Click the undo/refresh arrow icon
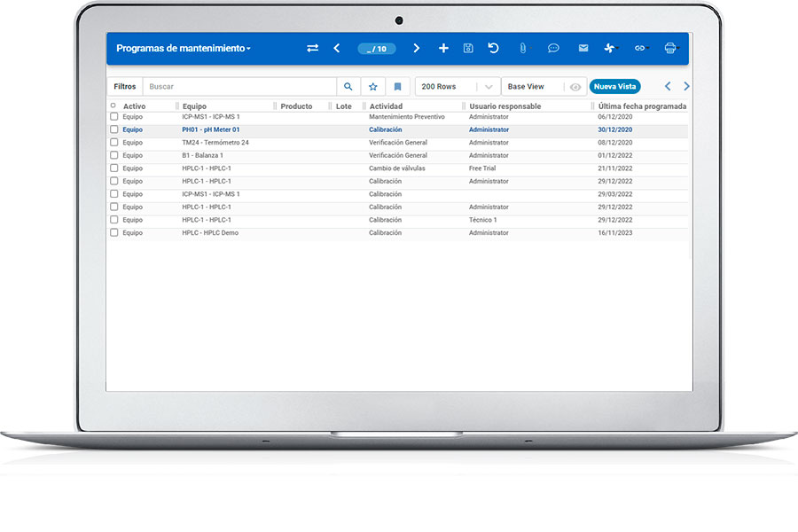Image resolution: width=798 pixels, height=532 pixels. [494, 49]
